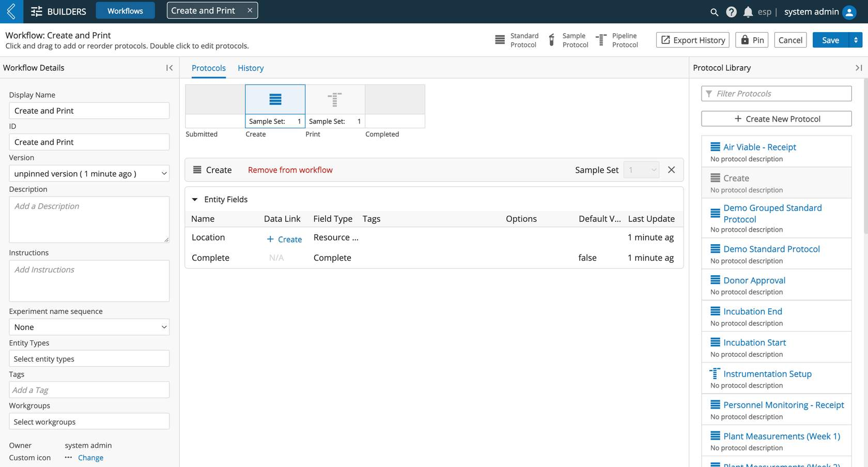Screen dimensions: 868x467
Task: Click the Standard Protocol icon
Action: coord(500,40)
